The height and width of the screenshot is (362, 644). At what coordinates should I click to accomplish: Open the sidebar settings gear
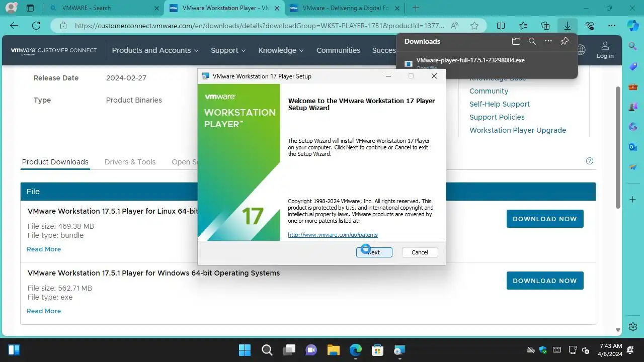click(x=633, y=326)
